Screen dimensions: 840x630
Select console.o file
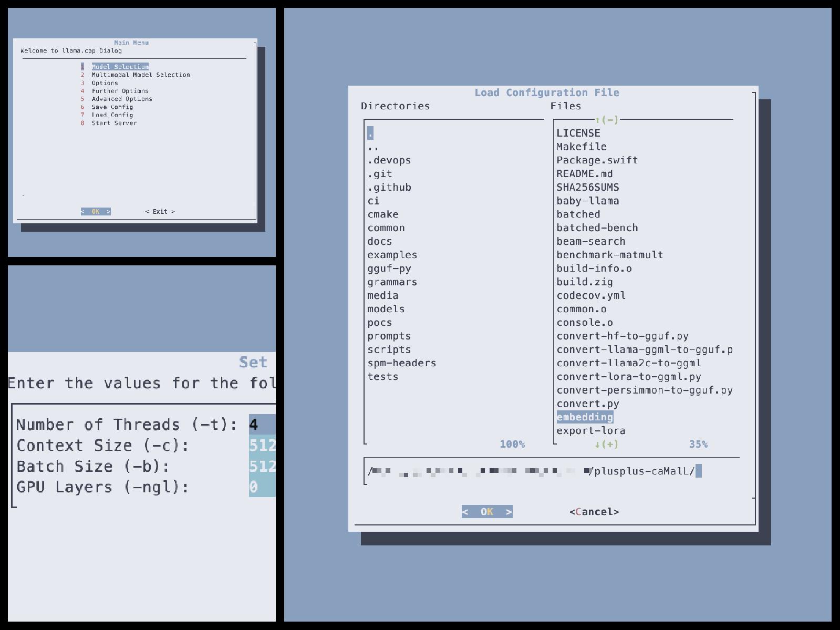click(x=585, y=323)
